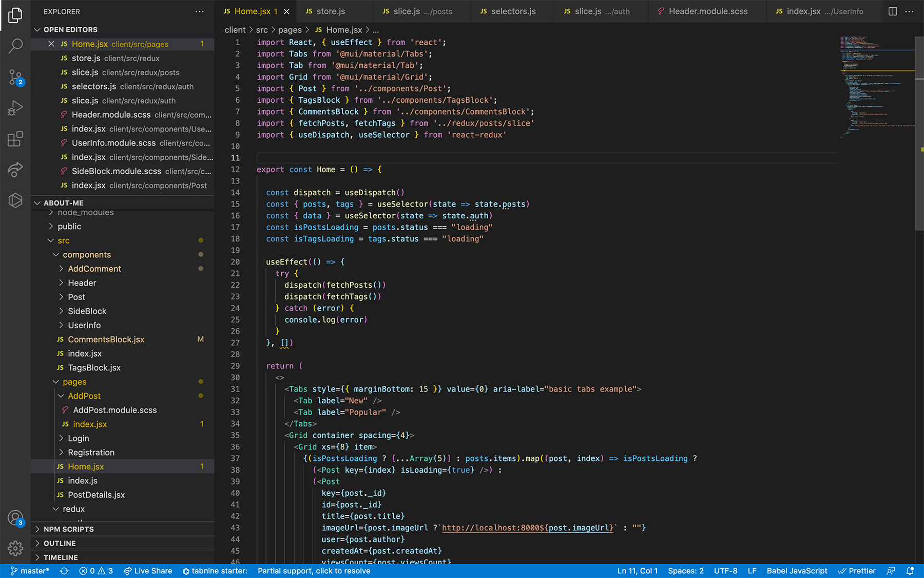924x578 pixels.
Task: Open notifications bell in status bar
Action: pyautogui.click(x=910, y=571)
